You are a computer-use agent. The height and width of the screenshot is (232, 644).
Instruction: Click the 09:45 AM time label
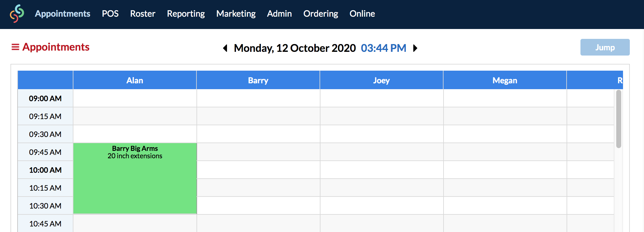(x=45, y=152)
